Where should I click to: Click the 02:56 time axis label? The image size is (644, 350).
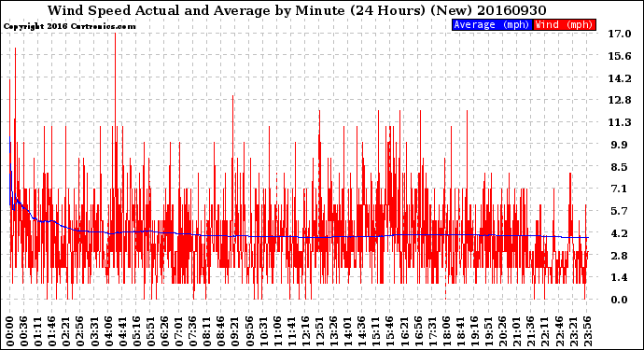79,331
